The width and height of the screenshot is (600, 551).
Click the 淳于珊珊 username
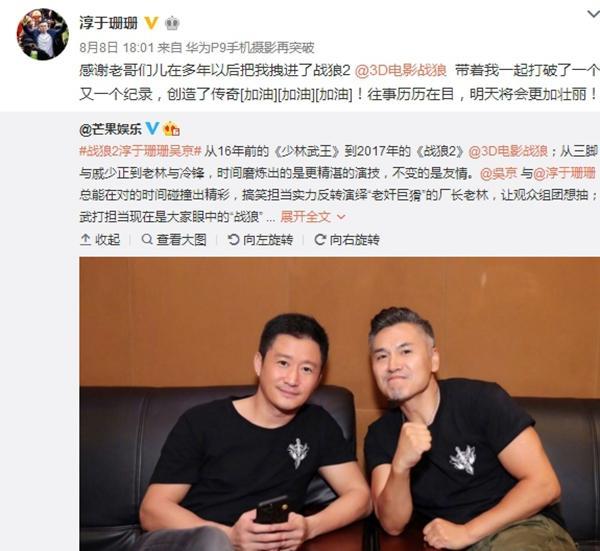click(108, 23)
